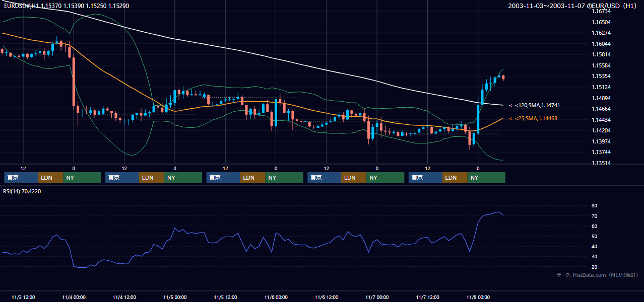
Task: Select the 11/6 12:00 date label
Action: (327, 297)
